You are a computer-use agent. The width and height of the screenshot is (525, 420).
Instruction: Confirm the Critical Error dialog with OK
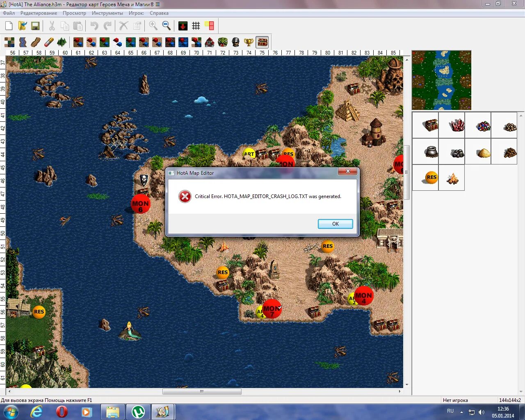coord(335,224)
